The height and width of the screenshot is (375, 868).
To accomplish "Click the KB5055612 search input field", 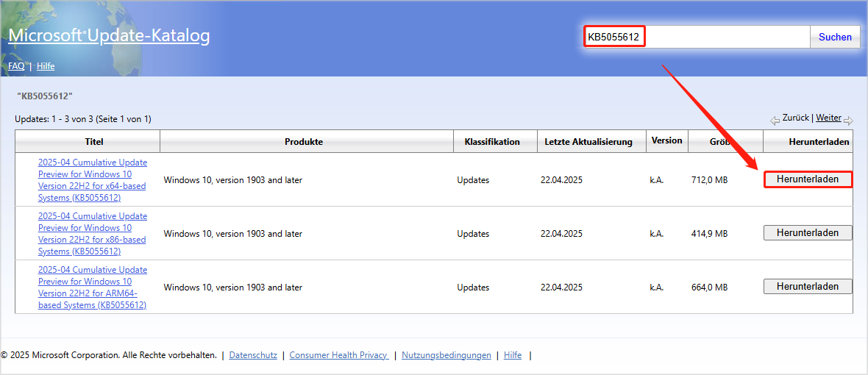I will (697, 37).
